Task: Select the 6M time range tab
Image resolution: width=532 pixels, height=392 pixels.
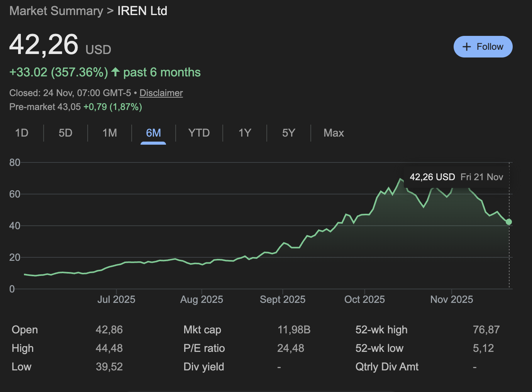Action: pyautogui.click(x=153, y=133)
